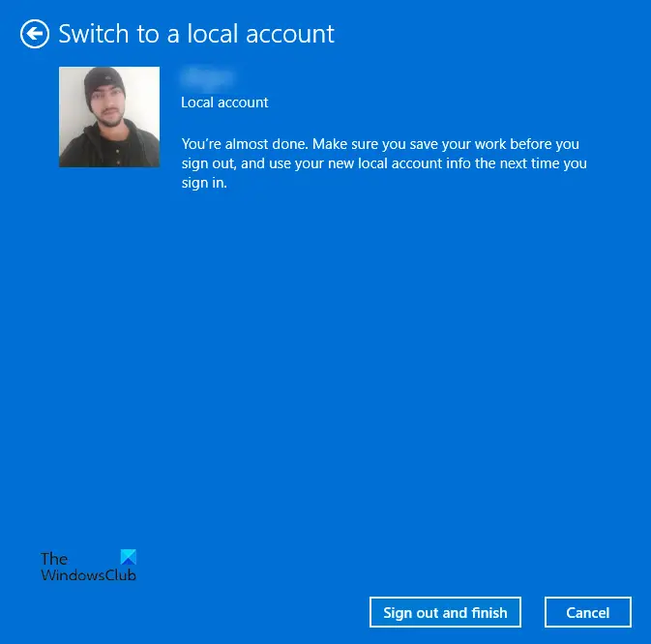The height and width of the screenshot is (644, 651).
Task: Go back using the circled arrow icon
Action: click(35, 34)
